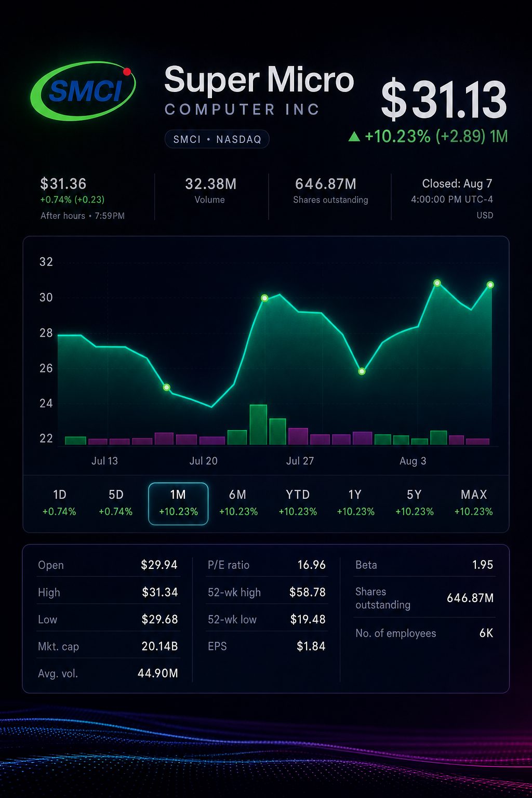Image resolution: width=532 pixels, height=798 pixels.
Task: Click the Avg. vol. value 44.90M
Action: [158, 673]
